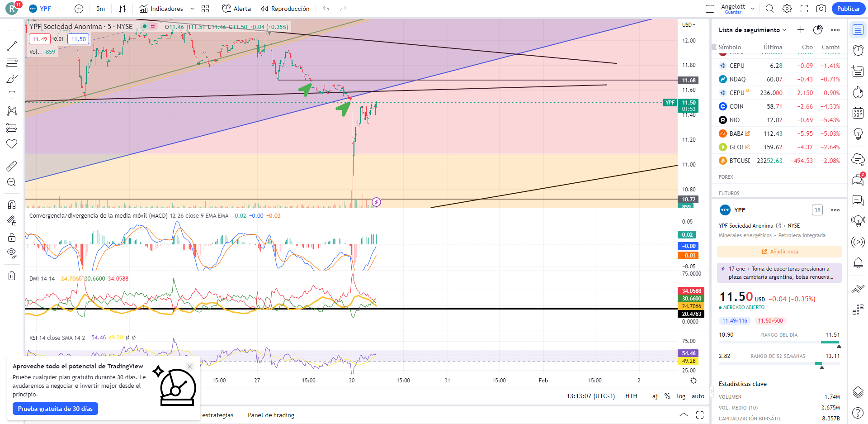Select the NIO row in watchlist
Screen dimensions: 868x424
click(x=779, y=120)
